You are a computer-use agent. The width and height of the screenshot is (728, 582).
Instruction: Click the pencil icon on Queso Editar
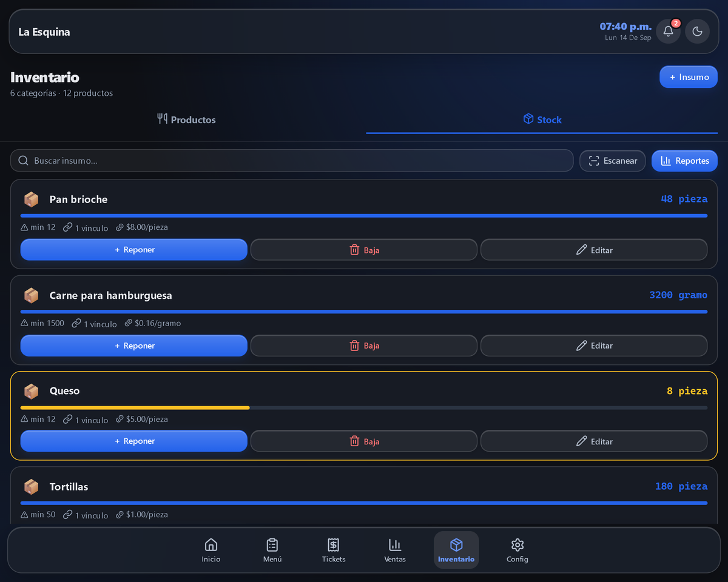point(581,441)
